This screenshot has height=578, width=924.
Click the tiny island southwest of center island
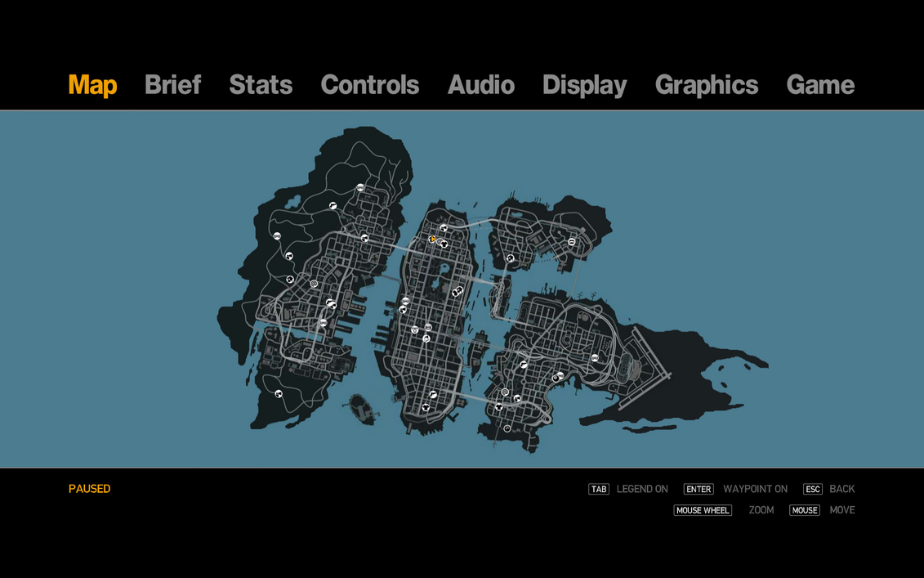click(x=361, y=408)
